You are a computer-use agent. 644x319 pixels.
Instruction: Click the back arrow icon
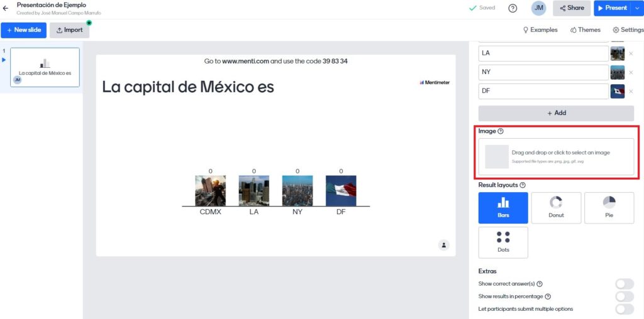6,8
